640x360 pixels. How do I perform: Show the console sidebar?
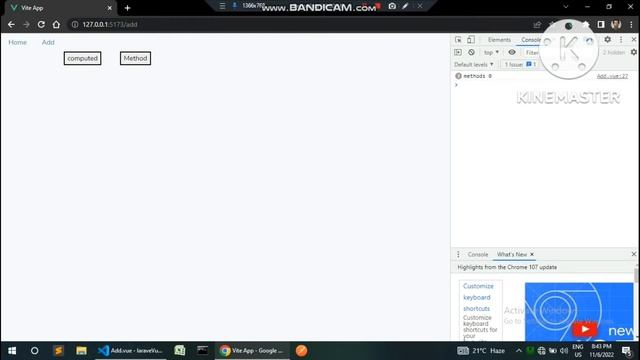pos(458,52)
